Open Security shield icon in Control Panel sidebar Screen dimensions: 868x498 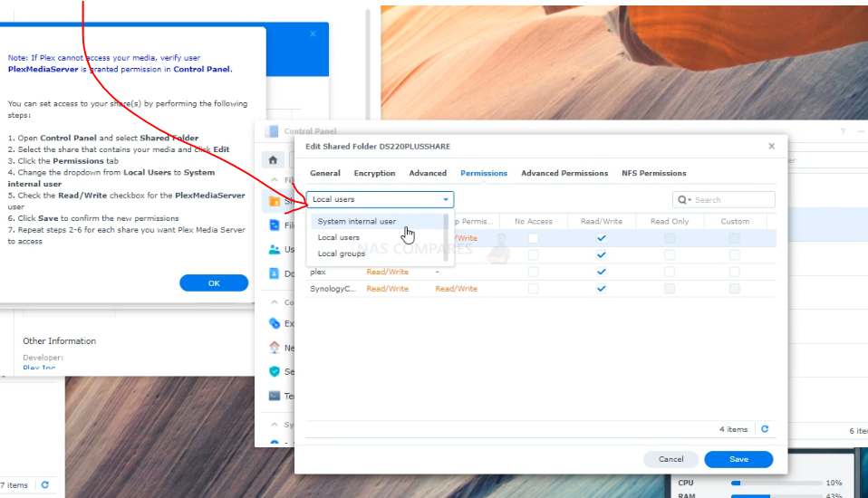(x=275, y=371)
